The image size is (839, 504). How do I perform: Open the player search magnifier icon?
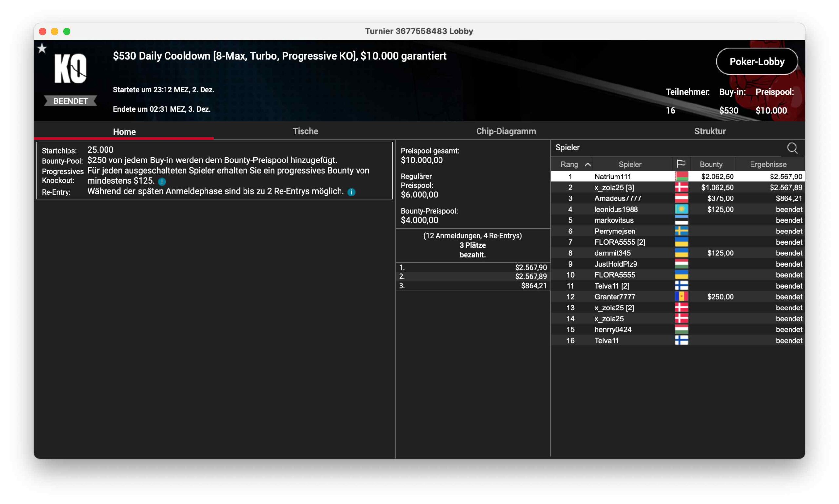tap(792, 148)
